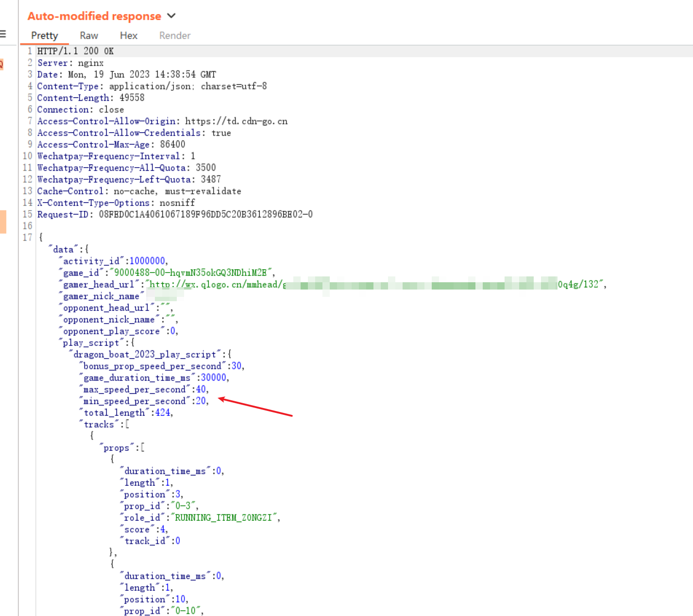
Task: Open the Auto-modified response dropdown chevron
Action: pos(171,16)
